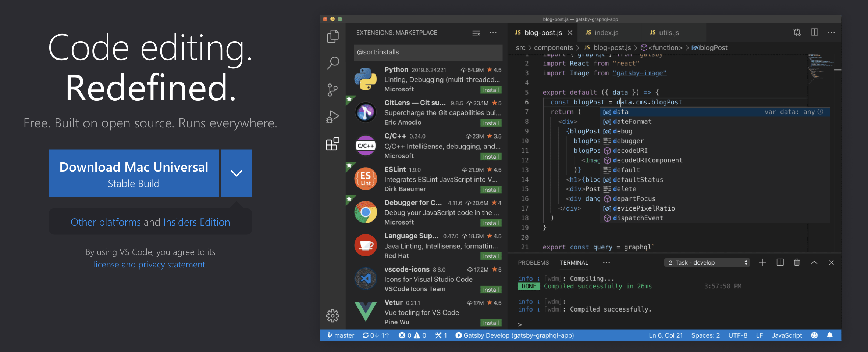868x352 pixels.
Task: Click the @sort:installs search field
Action: click(428, 52)
